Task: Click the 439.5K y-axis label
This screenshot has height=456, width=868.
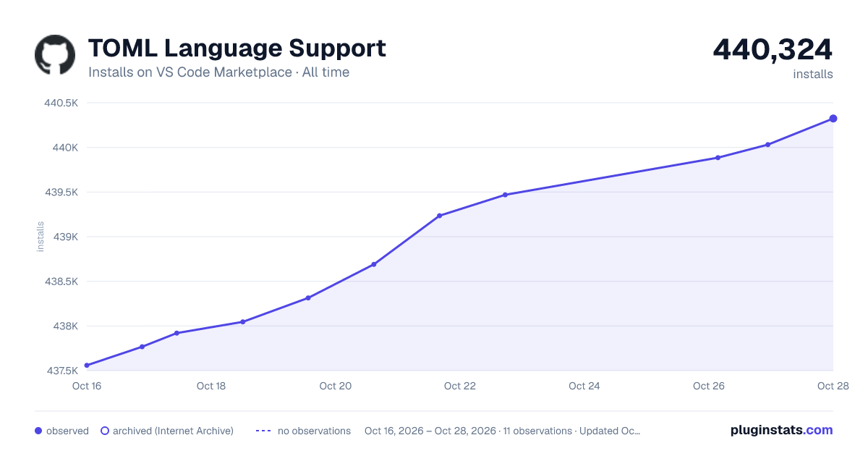Action: [61, 193]
